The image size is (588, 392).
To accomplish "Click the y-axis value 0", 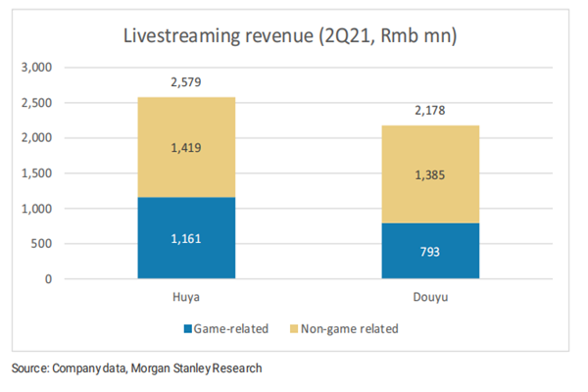I will pyautogui.click(x=48, y=279).
